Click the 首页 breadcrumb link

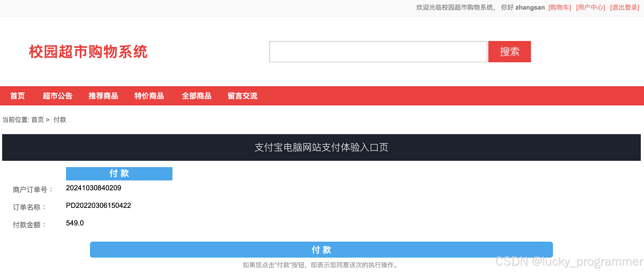tap(38, 120)
